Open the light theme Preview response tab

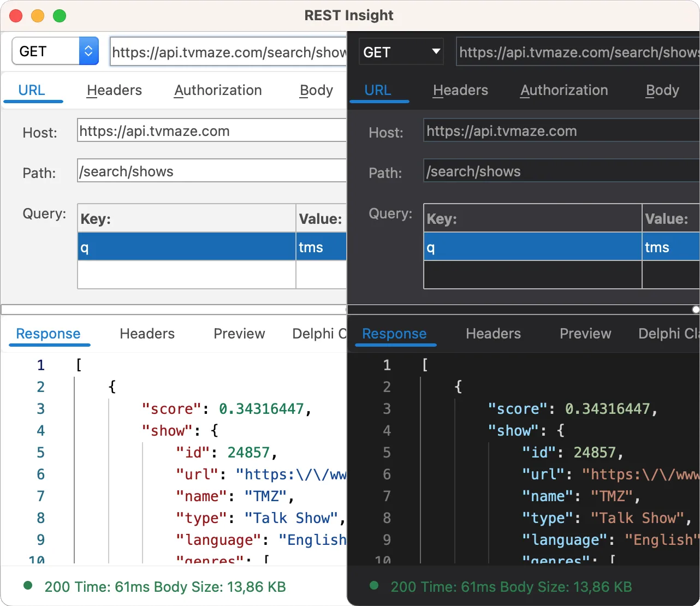coord(239,334)
